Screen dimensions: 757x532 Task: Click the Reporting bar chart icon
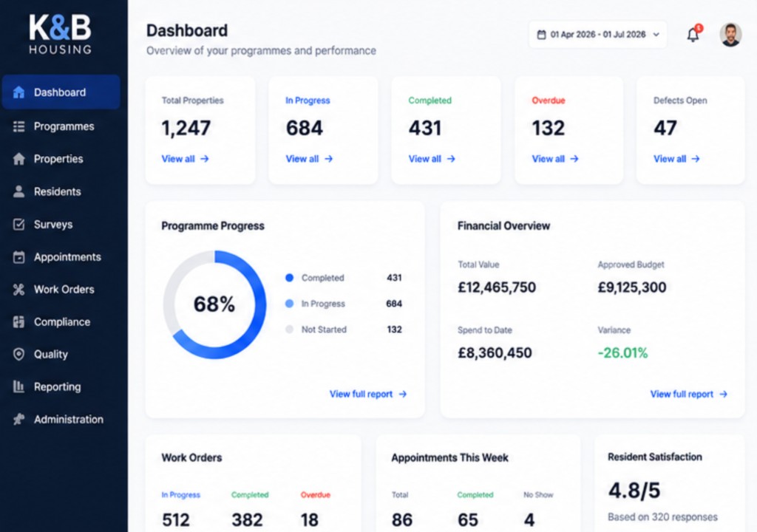click(x=18, y=386)
